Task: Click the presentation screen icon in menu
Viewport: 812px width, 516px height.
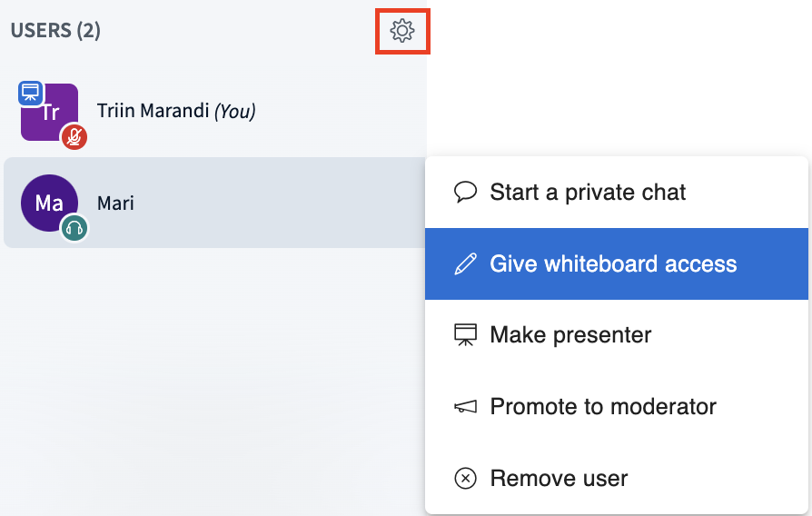Action: (466, 335)
